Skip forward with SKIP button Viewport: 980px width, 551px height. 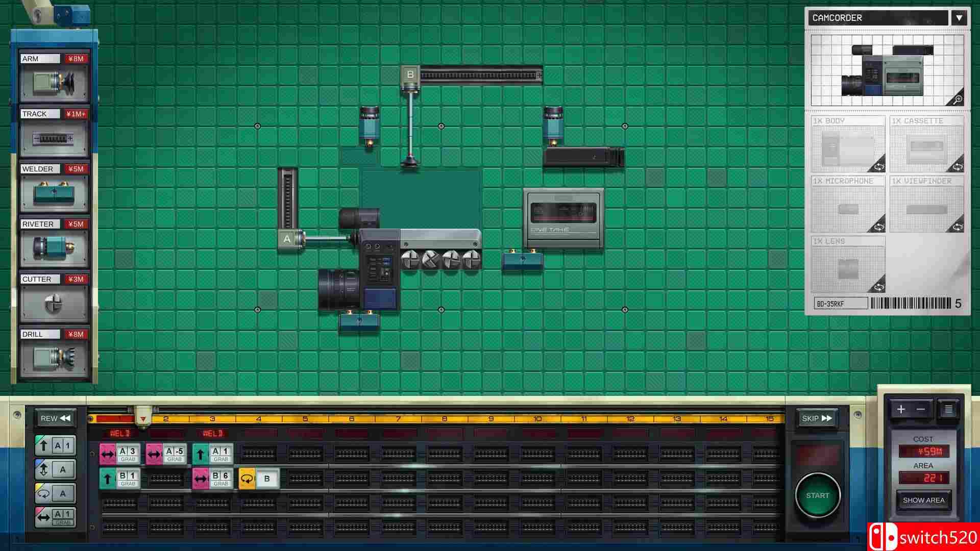(x=817, y=418)
